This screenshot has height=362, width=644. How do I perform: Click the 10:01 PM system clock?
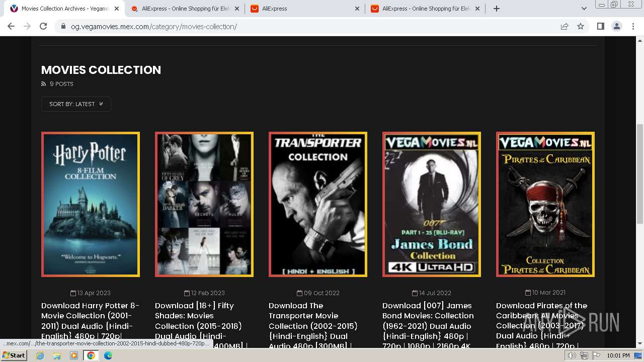(x=618, y=355)
